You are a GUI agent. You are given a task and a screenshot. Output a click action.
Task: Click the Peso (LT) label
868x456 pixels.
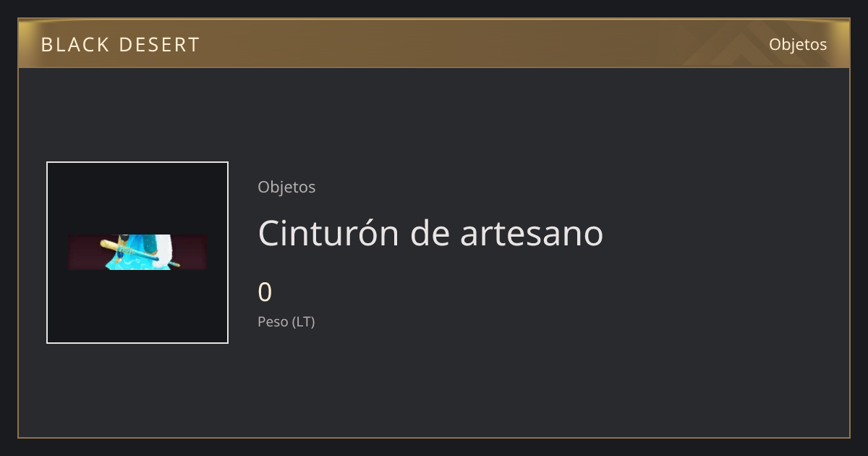(286, 321)
